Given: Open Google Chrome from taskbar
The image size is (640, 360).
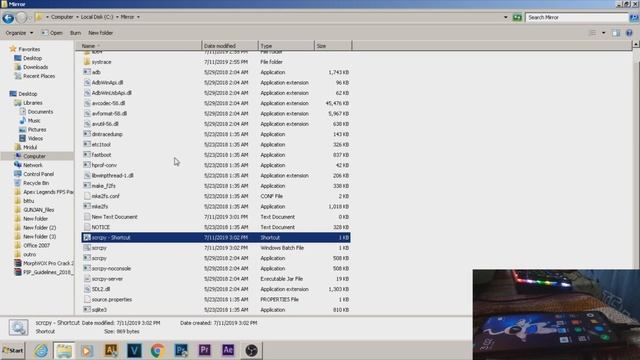Looking at the screenshot, I should pyautogui.click(x=158, y=351).
